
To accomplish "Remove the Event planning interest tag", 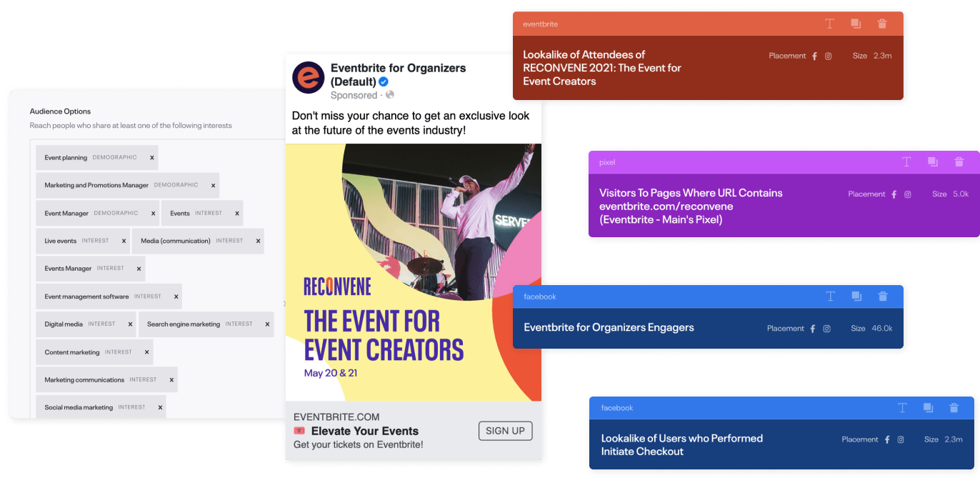I will (x=152, y=158).
